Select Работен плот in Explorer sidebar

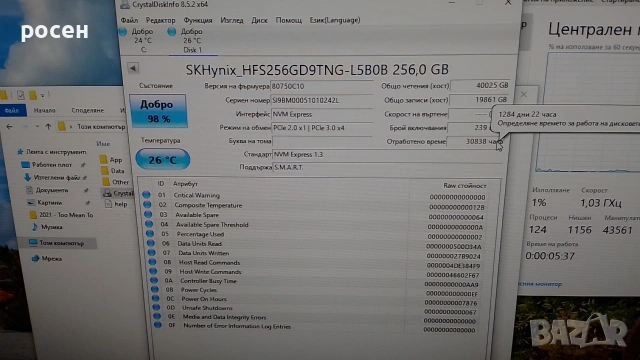52,165
